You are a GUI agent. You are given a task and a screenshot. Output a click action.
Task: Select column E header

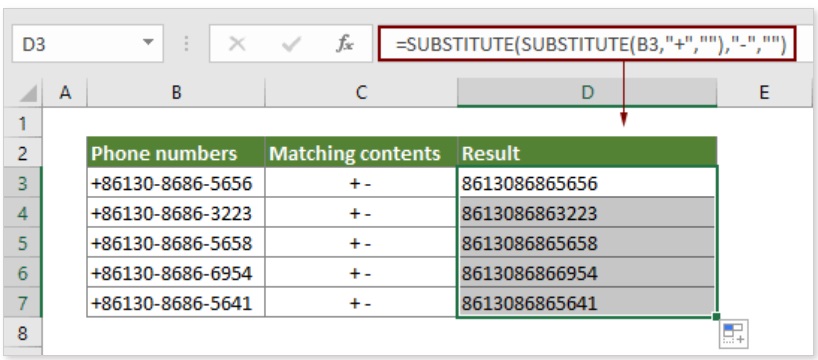(x=764, y=93)
